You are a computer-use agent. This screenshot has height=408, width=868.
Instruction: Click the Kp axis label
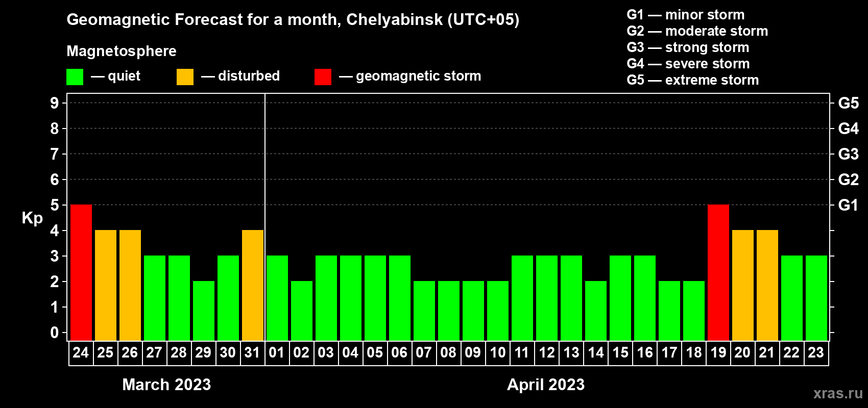coord(32,218)
